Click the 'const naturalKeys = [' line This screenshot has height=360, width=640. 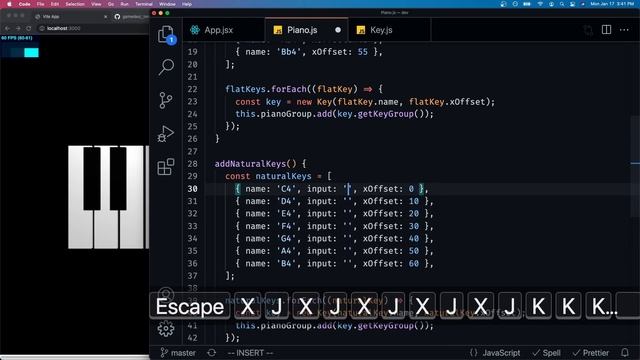point(278,176)
